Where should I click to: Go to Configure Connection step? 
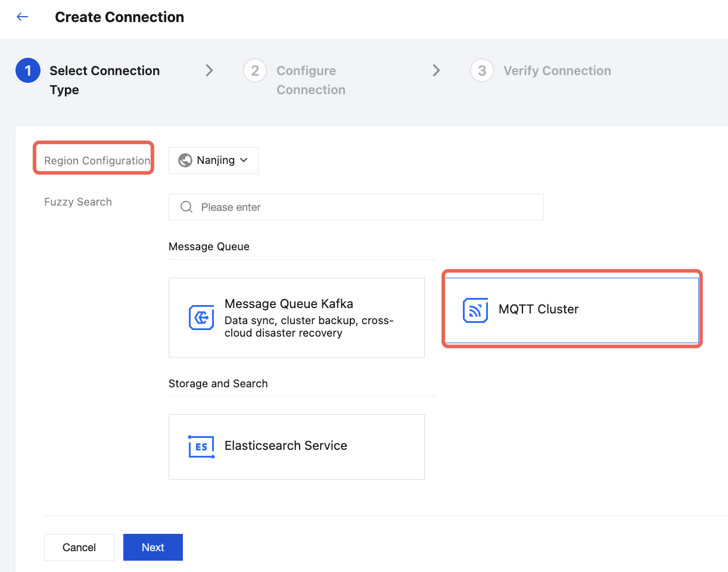pos(310,80)
